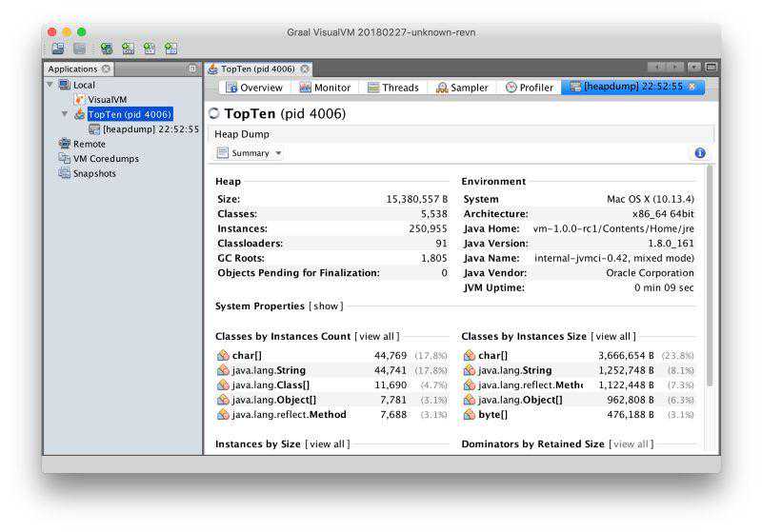Click view all for Classes by Instances Count

pyautogui.click(x=377, y=336)
